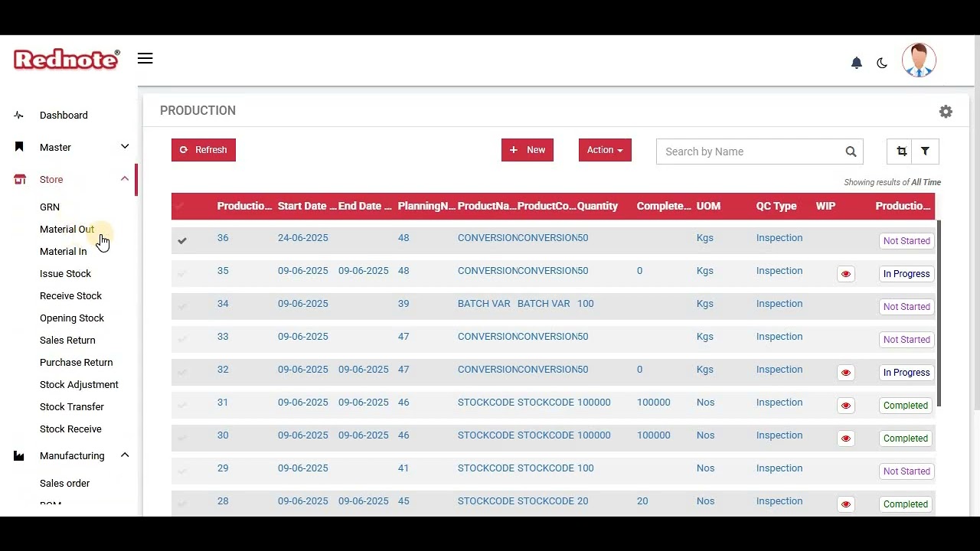Click In Progress status of production 35
980x551 pixels.
click(x=906, y=274)
